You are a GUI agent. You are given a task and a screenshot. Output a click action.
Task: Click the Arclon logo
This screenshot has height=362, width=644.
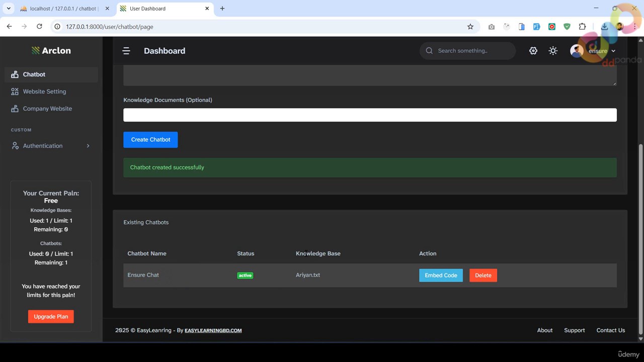[x=51, y=50]
